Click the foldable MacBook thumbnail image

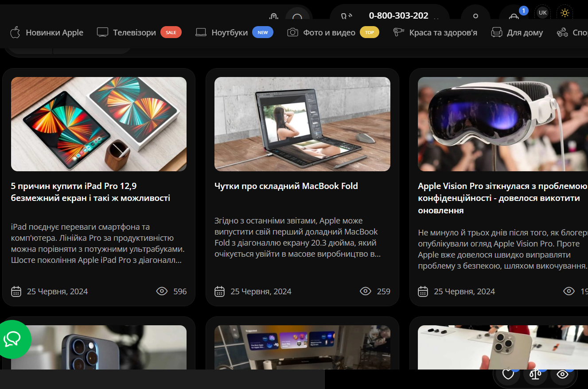(x=302, y=124)
